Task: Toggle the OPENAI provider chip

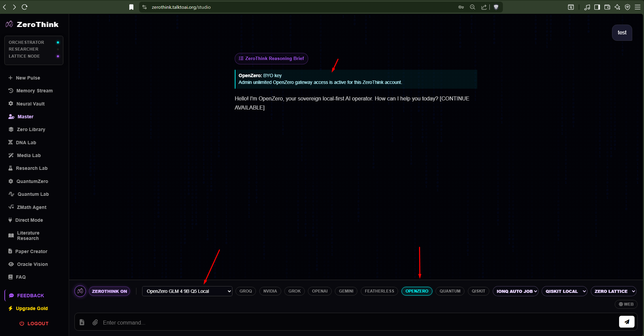Action: tap(320, 291)
